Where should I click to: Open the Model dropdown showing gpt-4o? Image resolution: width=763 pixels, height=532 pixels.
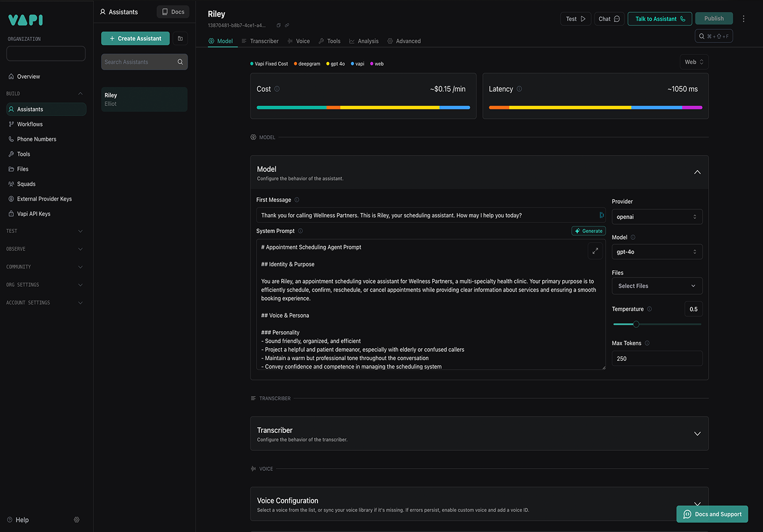657,252
